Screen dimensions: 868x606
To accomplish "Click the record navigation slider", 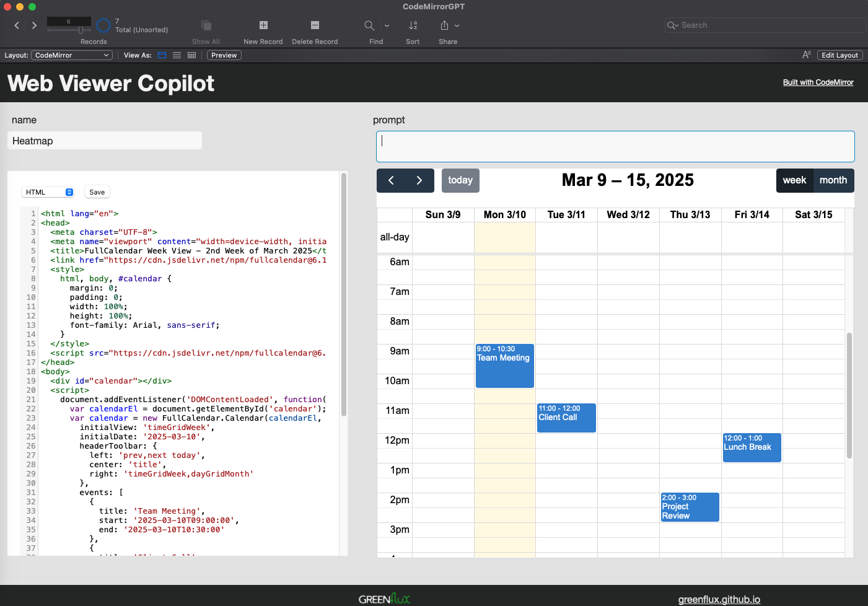I will pos(69,30).
